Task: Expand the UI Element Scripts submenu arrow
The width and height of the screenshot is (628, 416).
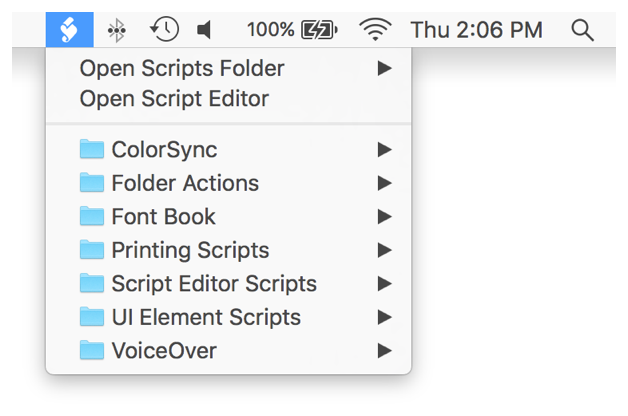Action: tap(383, 318)
